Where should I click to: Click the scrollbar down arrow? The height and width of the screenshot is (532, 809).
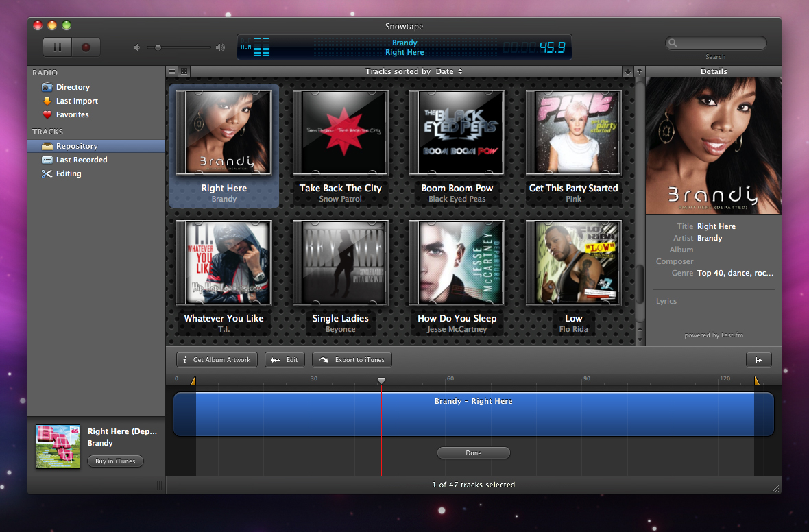(640, 341)
